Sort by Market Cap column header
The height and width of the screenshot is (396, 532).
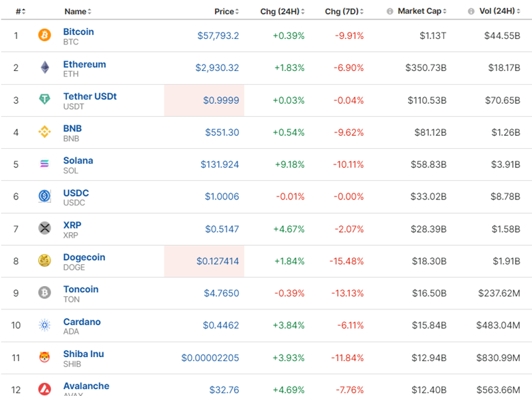(x=422, y=11)
